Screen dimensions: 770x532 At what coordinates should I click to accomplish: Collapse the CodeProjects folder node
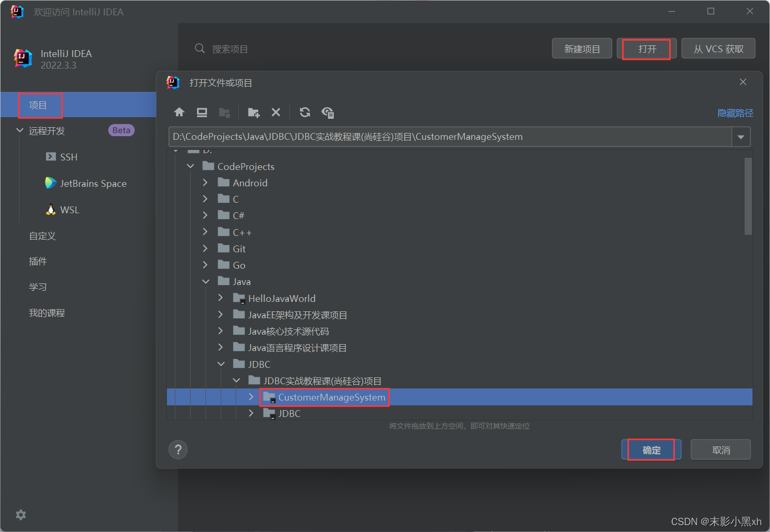click(x=191, y=166)
